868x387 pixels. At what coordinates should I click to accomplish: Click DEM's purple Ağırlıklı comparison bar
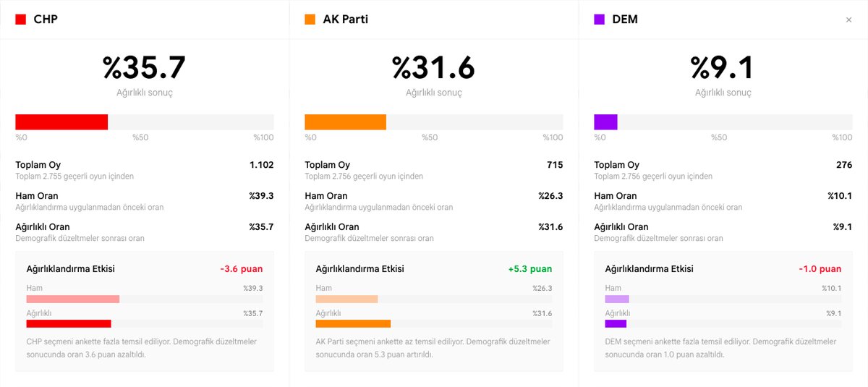pos(616,324)
